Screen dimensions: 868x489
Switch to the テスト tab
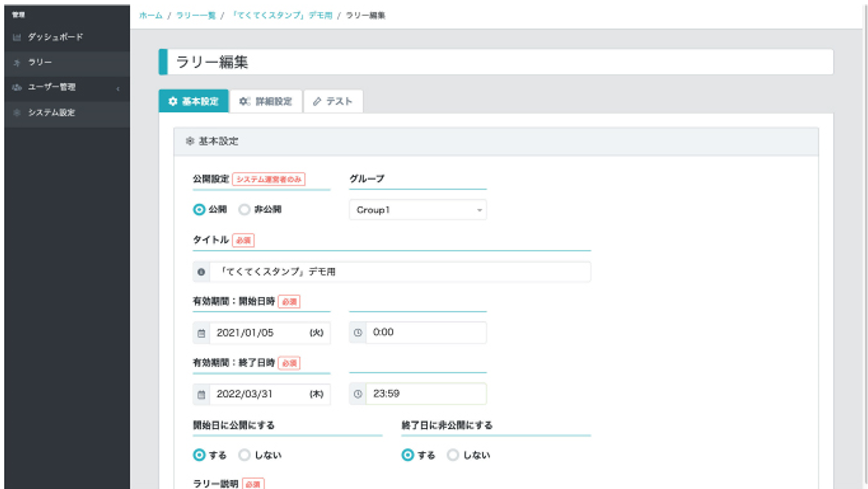333,101
